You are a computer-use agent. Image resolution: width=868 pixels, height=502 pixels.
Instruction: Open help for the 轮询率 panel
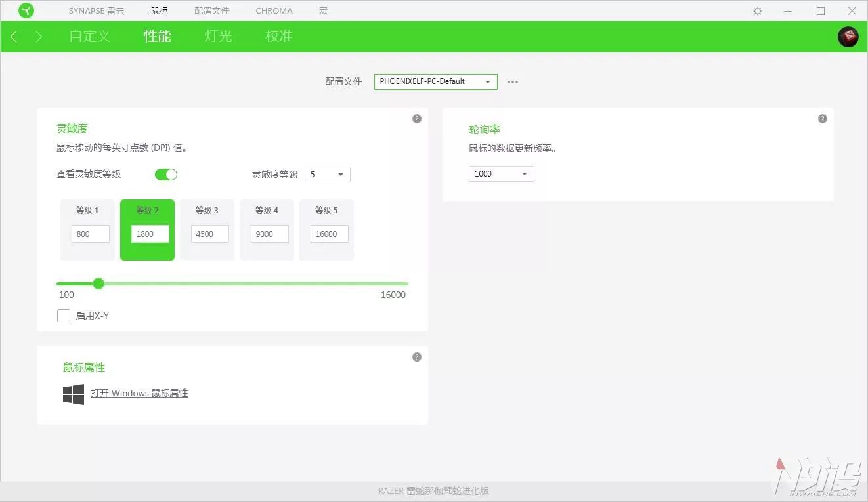click(823, 118)
